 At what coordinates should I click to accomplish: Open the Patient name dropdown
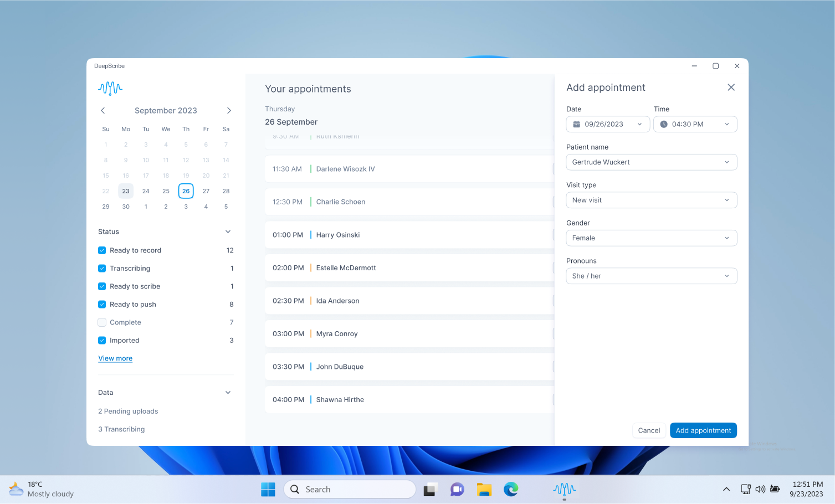tap(652, 162)
